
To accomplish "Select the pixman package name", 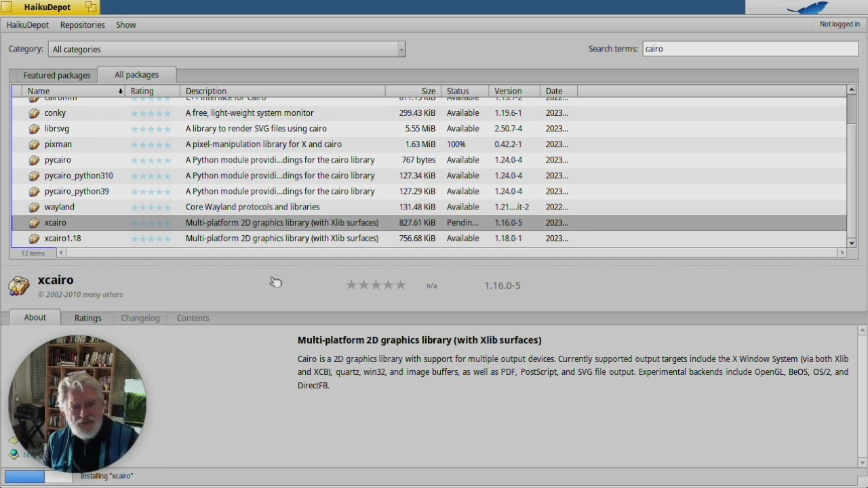I will pyautogui.click(x=58, y=144).
